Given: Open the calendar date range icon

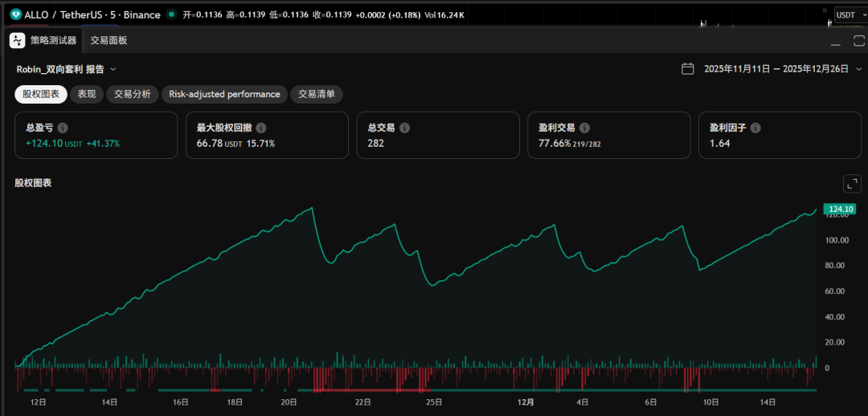Looking at the screenshot, I should 688,69.
